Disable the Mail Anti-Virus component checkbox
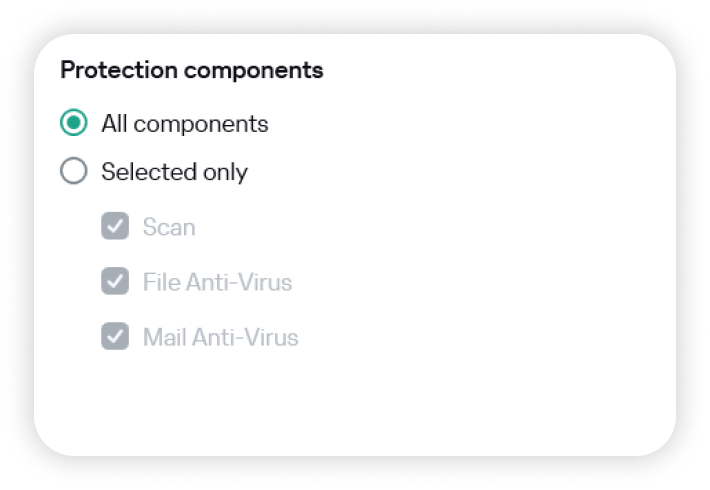The image size is (710, 490). (115, 337)
